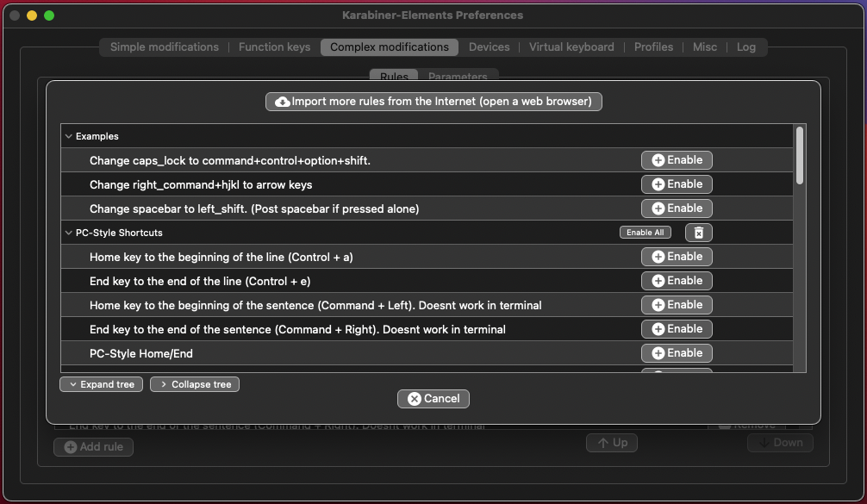Enable Home key rule using Command + Left
The image size is (867, 504).
point(677,304)
